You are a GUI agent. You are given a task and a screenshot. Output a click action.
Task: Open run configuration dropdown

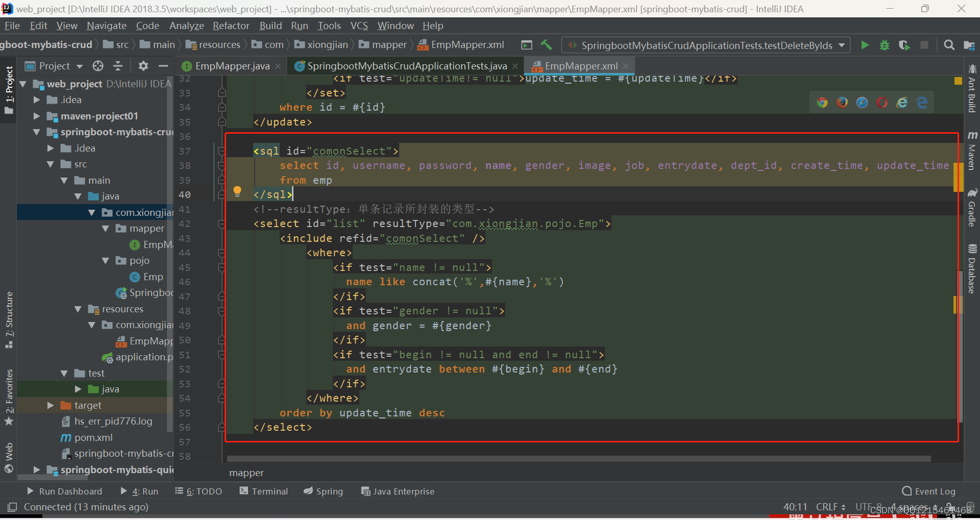point(706,45)
